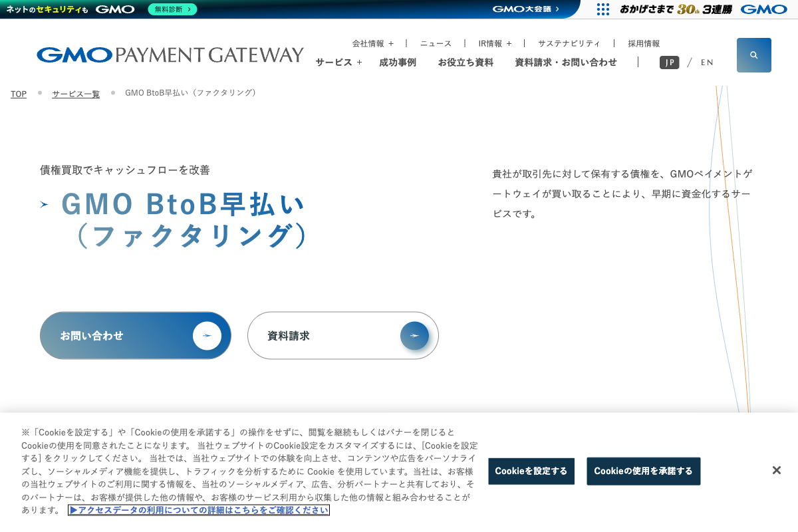Click the search magnifier icon button
This screenshot has height=532, width=798.
pyautogui.click(x=754, y=55)
